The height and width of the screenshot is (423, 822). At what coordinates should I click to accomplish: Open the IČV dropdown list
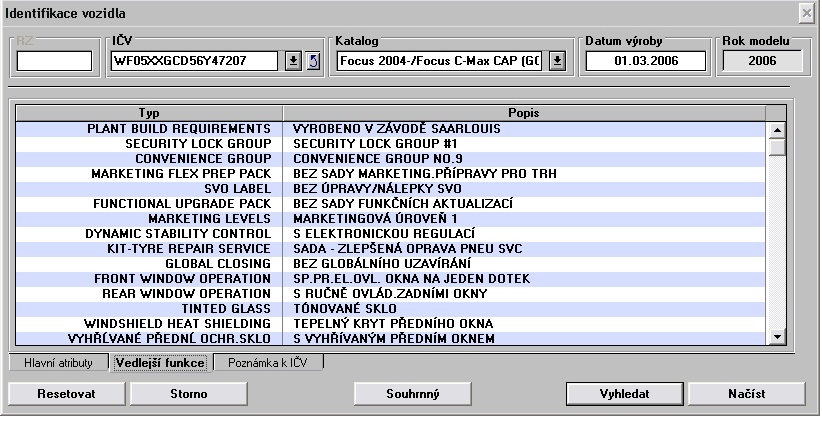pyautogui.click(x=294, y=61)
